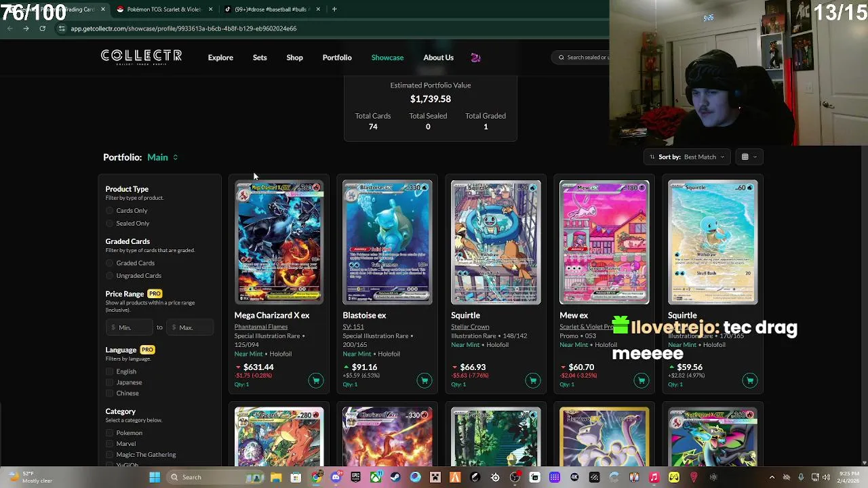Click the Collectr logo
The image size is (868, 488).
coord(141,58)
